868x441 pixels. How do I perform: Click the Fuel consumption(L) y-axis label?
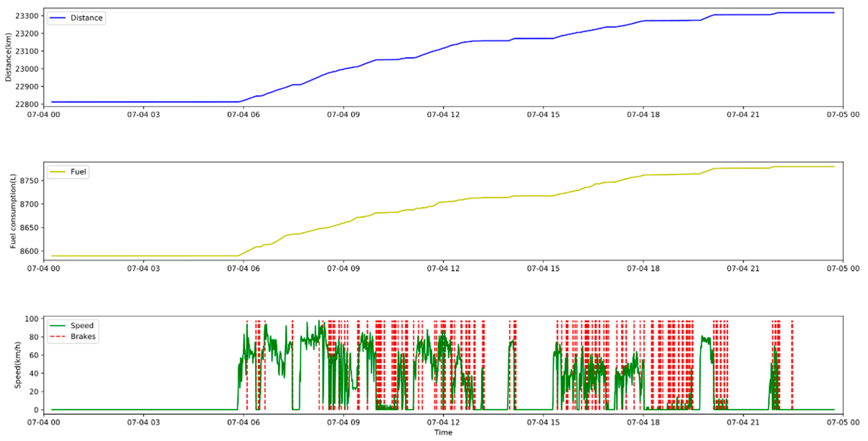click(13, 211)
